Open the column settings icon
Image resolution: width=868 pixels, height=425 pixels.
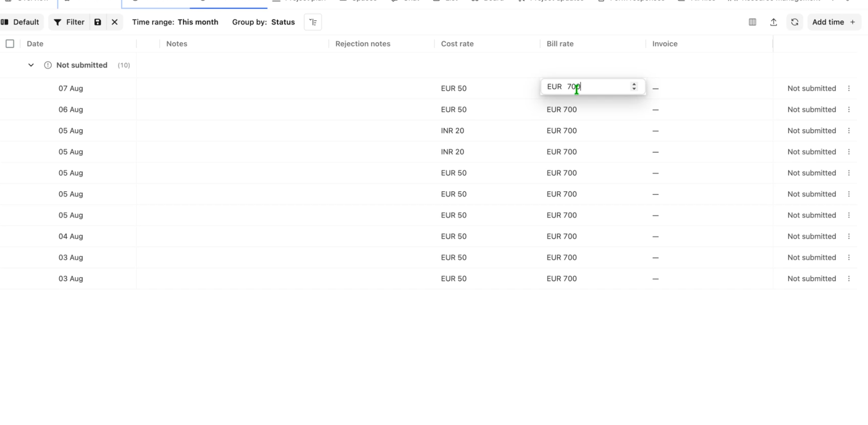point(752,22)
